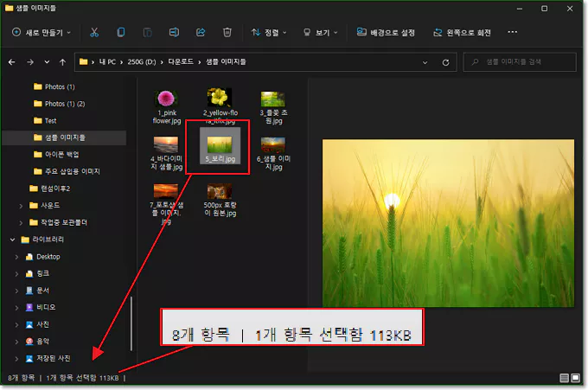Screen dimensions: 588x390
Task: Expand the 사운드 folder chevron
Action: 21,206
